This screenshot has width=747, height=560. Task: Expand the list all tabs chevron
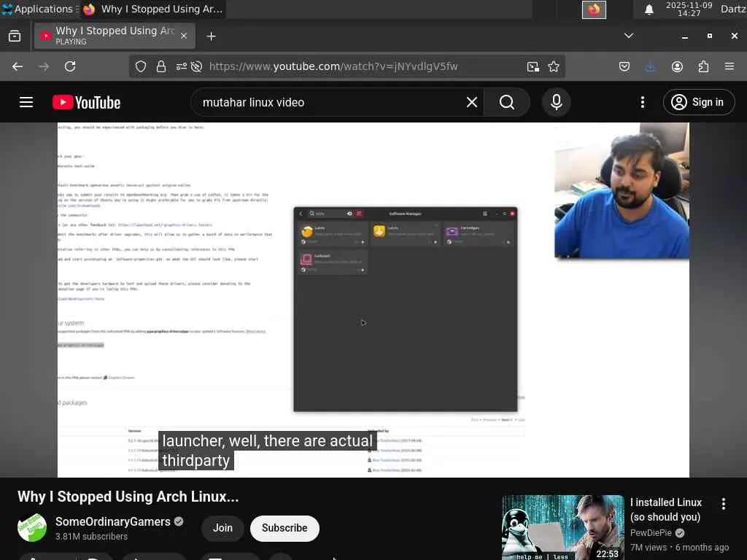pyautogui.click(x=629, y=36)
